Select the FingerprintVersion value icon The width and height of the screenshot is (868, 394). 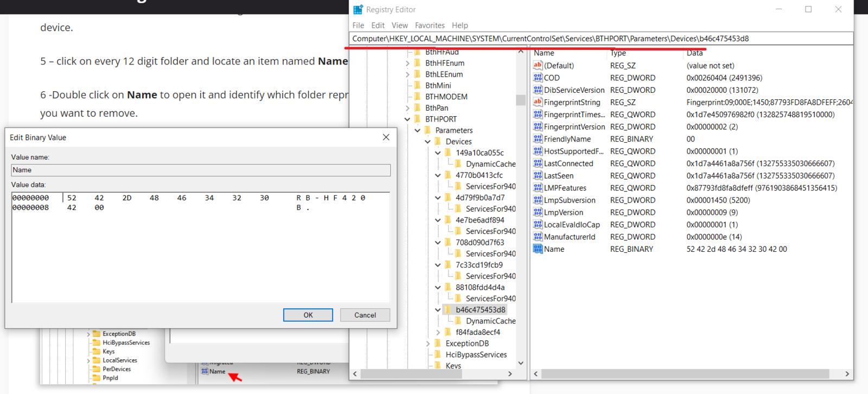(x=538, y=126)
